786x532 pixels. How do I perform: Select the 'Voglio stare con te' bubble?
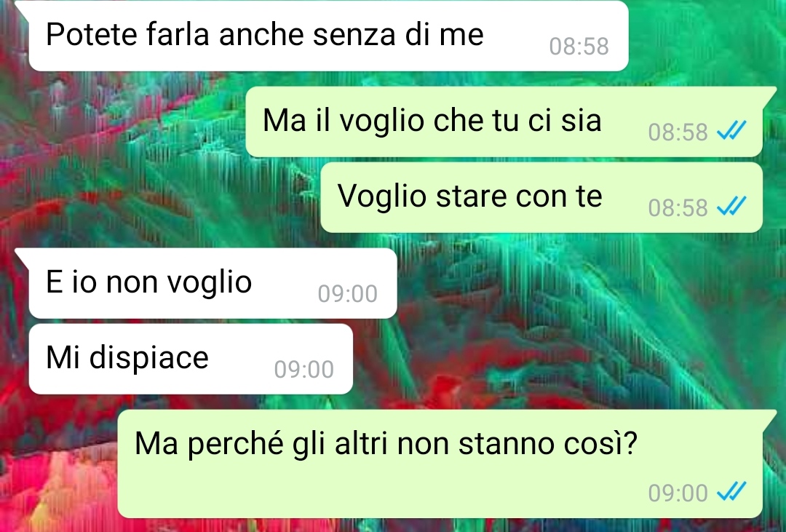[x=541, y=197]
